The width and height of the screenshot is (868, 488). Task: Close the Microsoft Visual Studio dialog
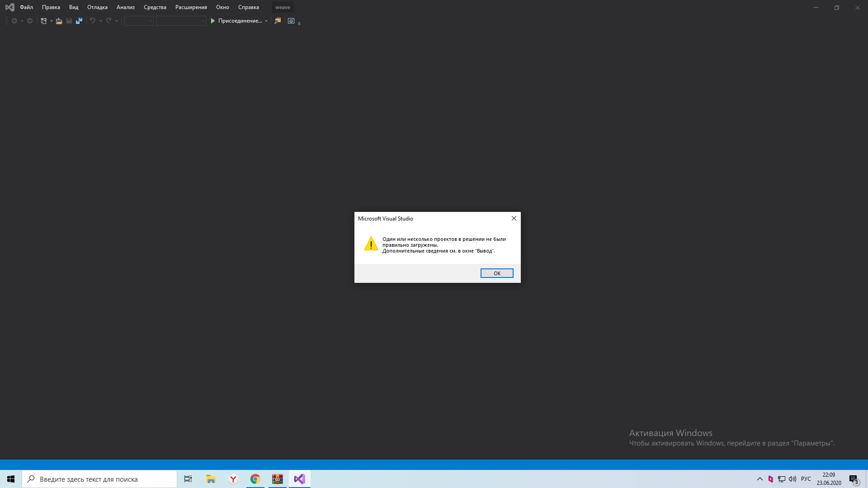(514, 218)
